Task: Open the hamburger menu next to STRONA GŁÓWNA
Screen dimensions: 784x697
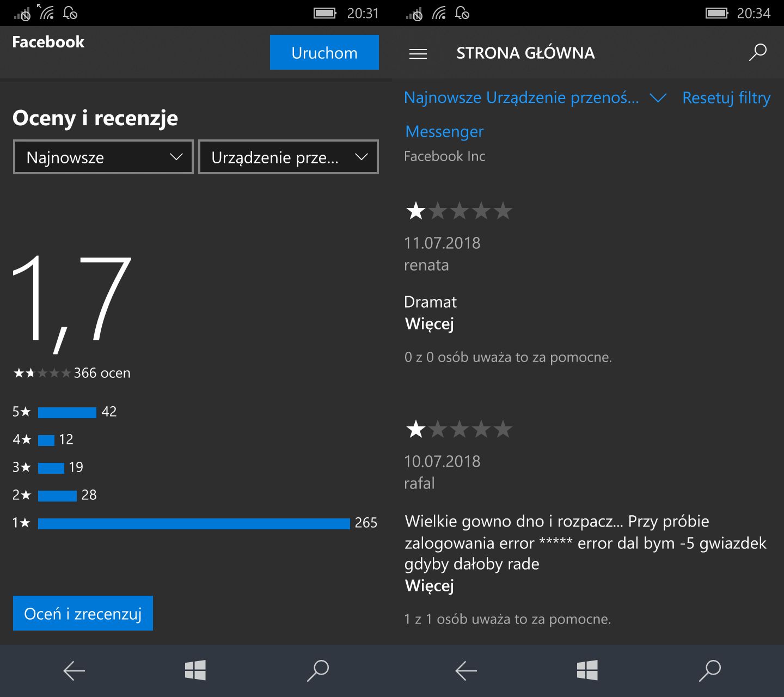Action: [418, 53]
